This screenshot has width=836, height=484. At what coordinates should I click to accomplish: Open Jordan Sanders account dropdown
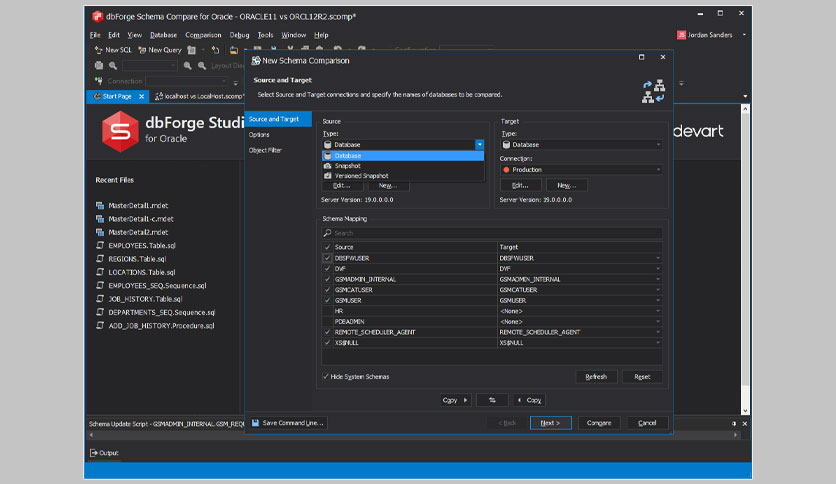pos(744,35)
